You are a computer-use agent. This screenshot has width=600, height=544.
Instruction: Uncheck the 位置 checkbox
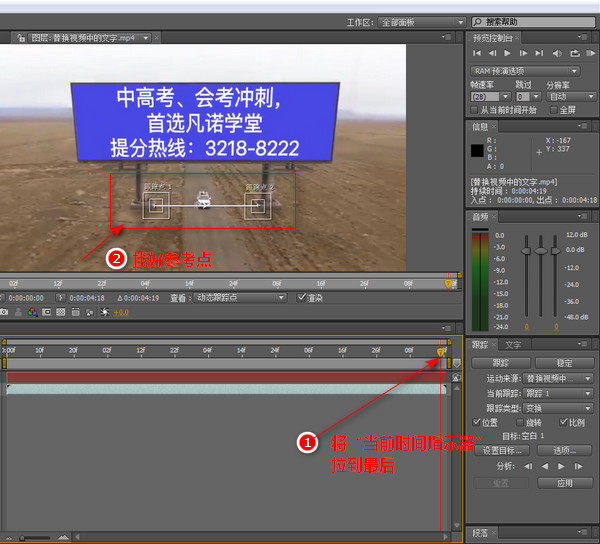(476, 422)
